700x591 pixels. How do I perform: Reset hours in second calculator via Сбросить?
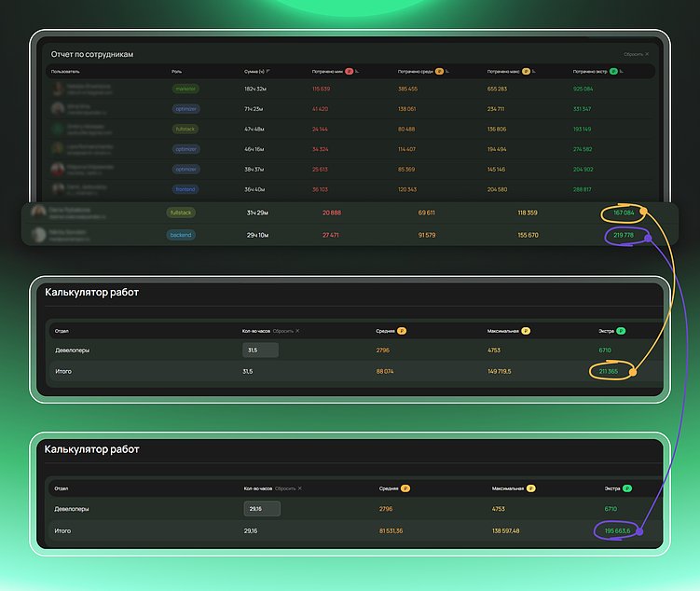288,488
